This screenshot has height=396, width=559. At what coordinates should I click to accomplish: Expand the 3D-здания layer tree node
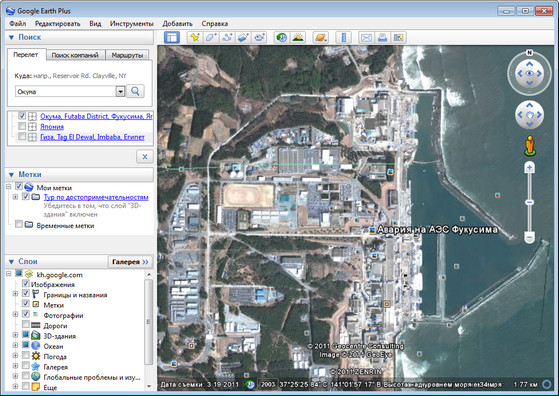(x=15, y=335)
